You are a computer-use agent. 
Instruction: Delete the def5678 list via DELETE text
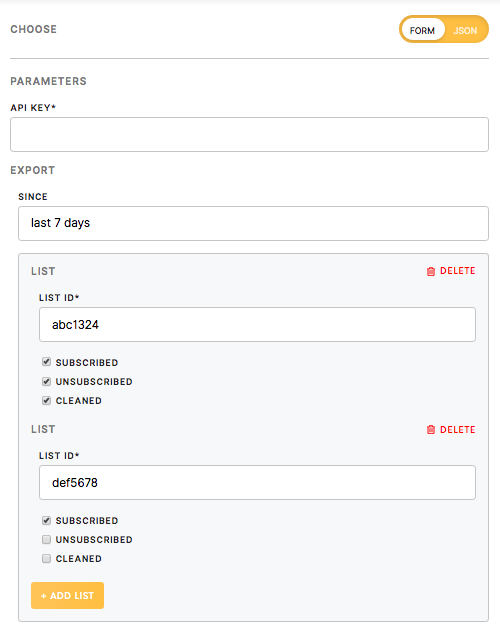pos(458,430)
